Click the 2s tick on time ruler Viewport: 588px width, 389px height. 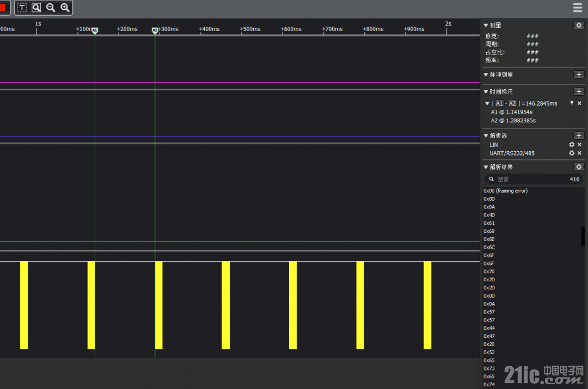pos(448,23)
